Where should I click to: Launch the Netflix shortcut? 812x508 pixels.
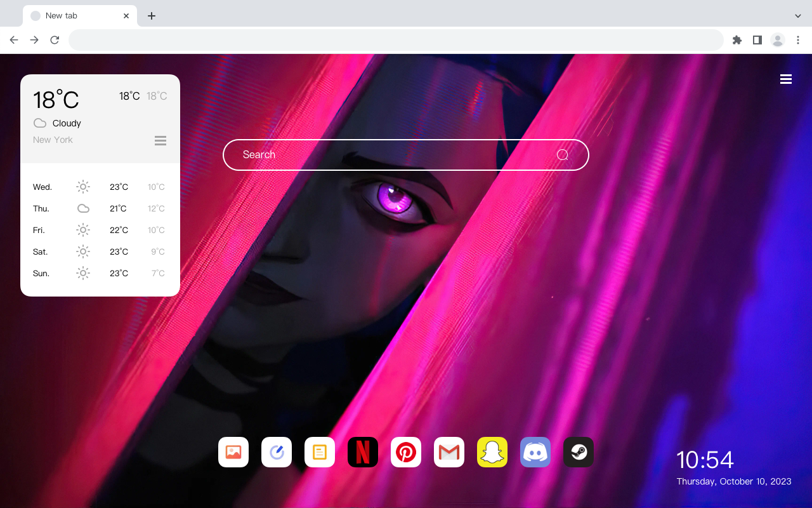click(363, 452)
